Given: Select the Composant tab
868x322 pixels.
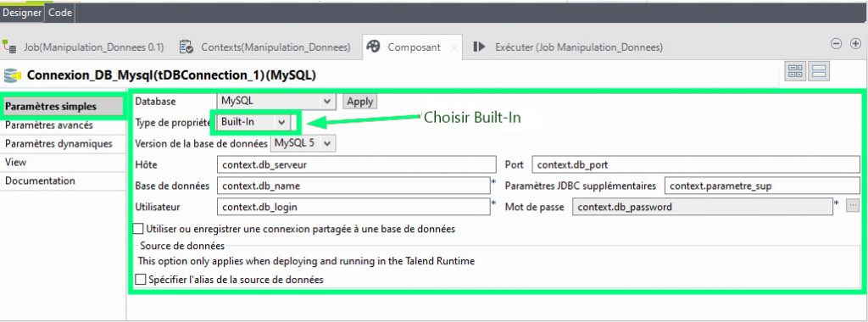Looking at the screenshot, I should point(414,47).
